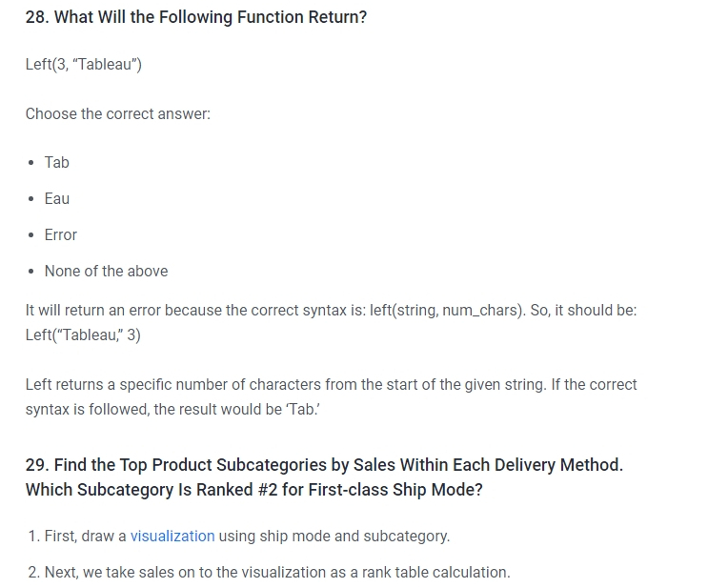Image resolution: width=708 pixels, height=588 pixels.
Task: Open the blue visualization hyperlink
Action: (x=172, y=537)
